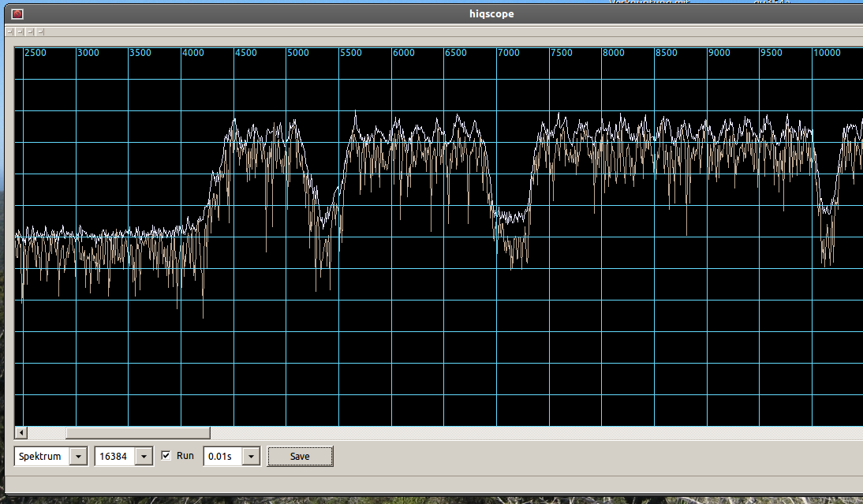Click the 8000 frequency axis label
Image resolution: width=863 pixels, height=504 pixels.
[614, 53]
